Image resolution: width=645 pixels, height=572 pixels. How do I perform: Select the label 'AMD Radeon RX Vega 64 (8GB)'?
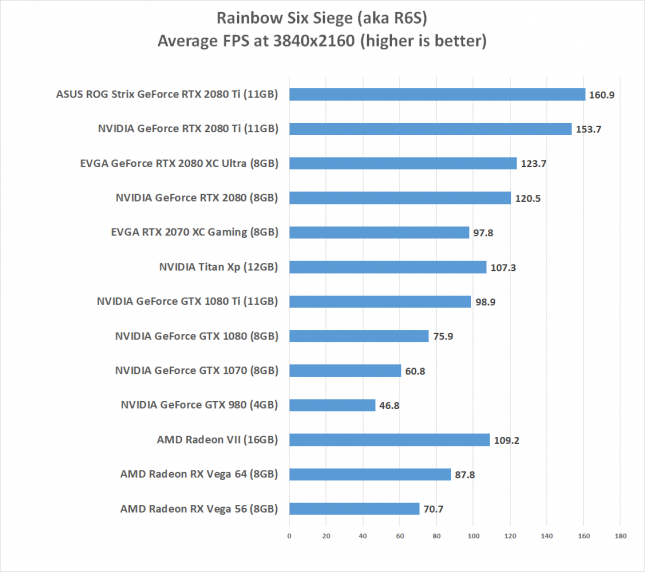[x=199, y=475]
